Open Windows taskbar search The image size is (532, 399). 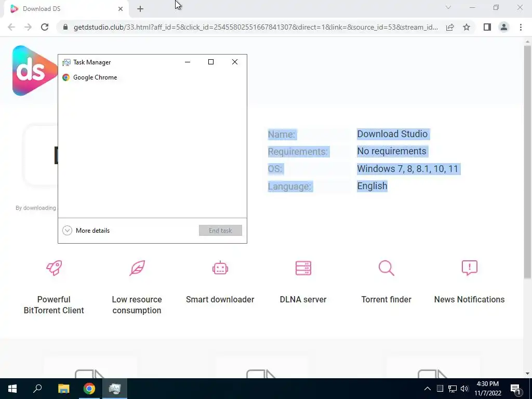(37, 389)
